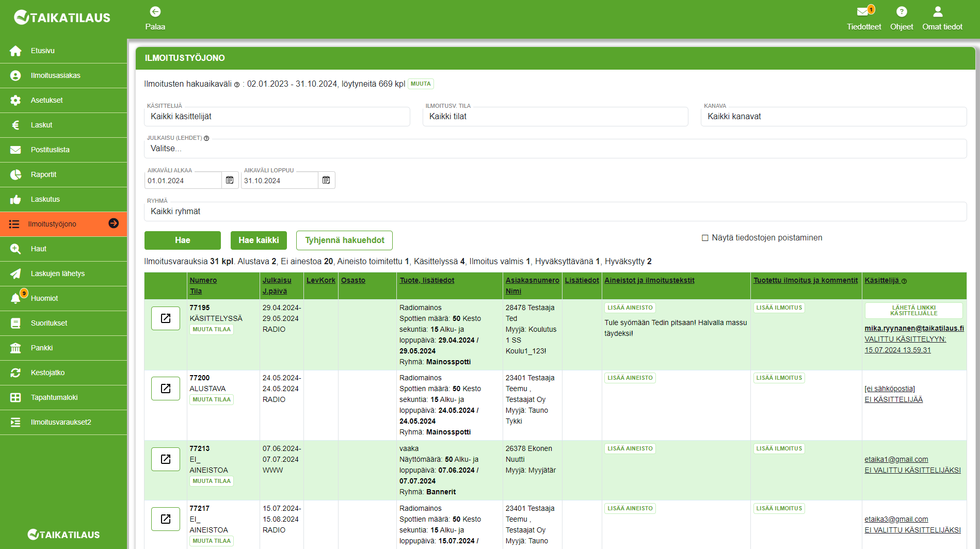This screenshot has width=980, height=549.
Task: Open Ohjeet help icon
Action: click(902, 11)
